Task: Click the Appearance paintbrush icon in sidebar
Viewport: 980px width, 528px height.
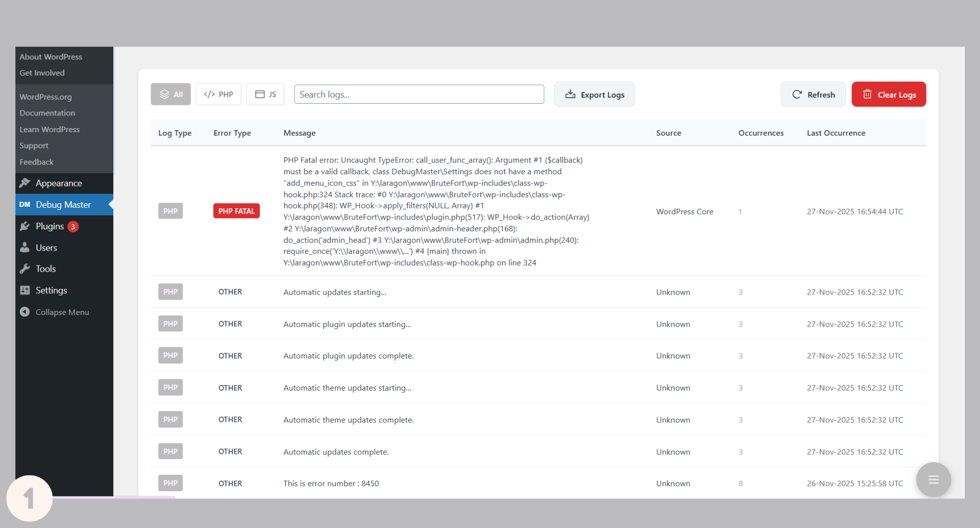Action: 24,183
